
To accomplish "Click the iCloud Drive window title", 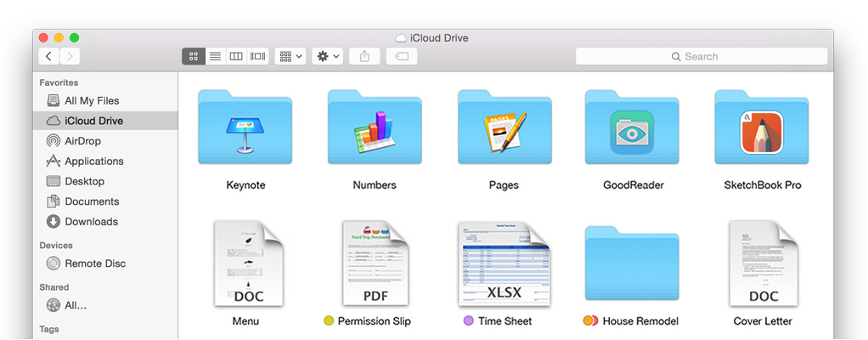I will point(439,38).
